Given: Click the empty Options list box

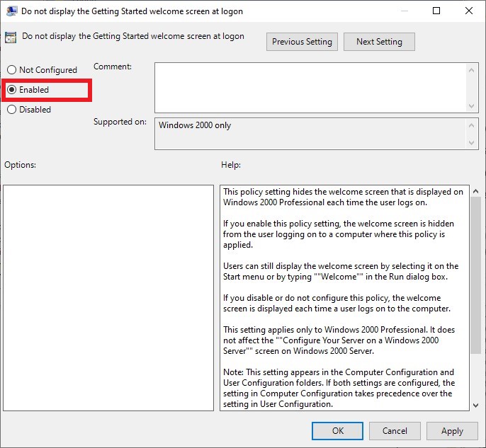Looking at the screenshot, I should click(108, 298).
